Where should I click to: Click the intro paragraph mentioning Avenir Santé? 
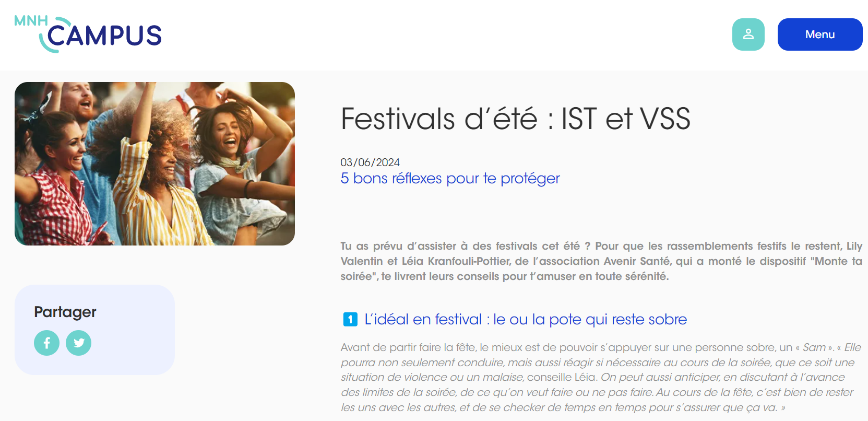[601, 261]
